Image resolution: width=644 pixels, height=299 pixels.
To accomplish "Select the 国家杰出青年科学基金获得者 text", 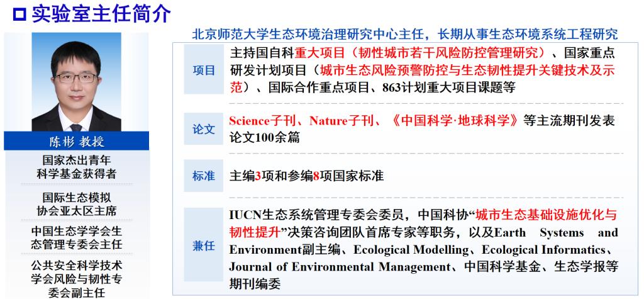I will (x=77, y=167).
